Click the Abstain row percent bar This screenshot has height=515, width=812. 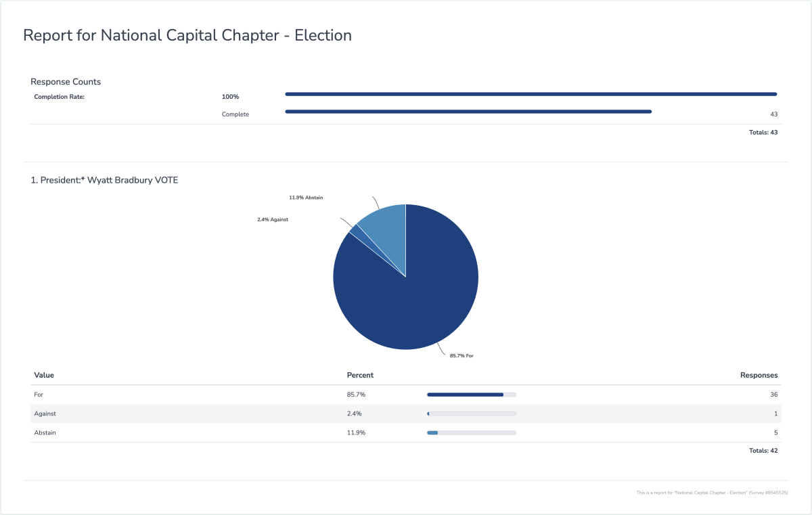(472, 432)
